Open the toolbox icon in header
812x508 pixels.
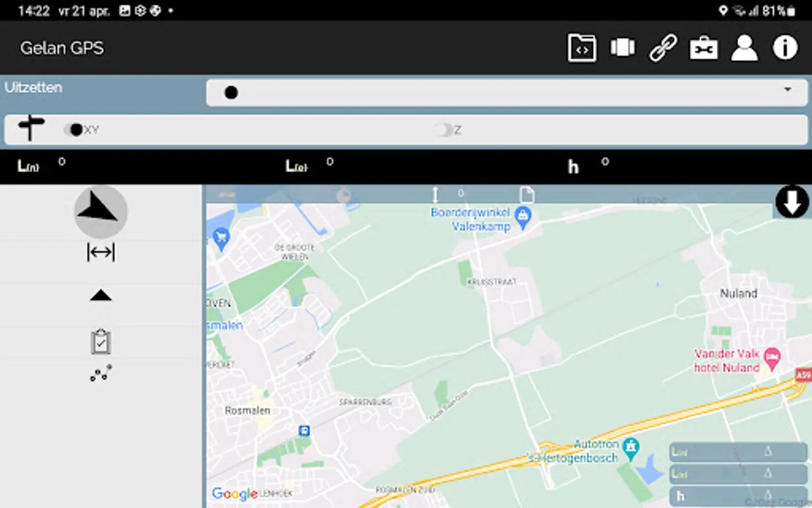pyautogui.click(x=704, y=48)
